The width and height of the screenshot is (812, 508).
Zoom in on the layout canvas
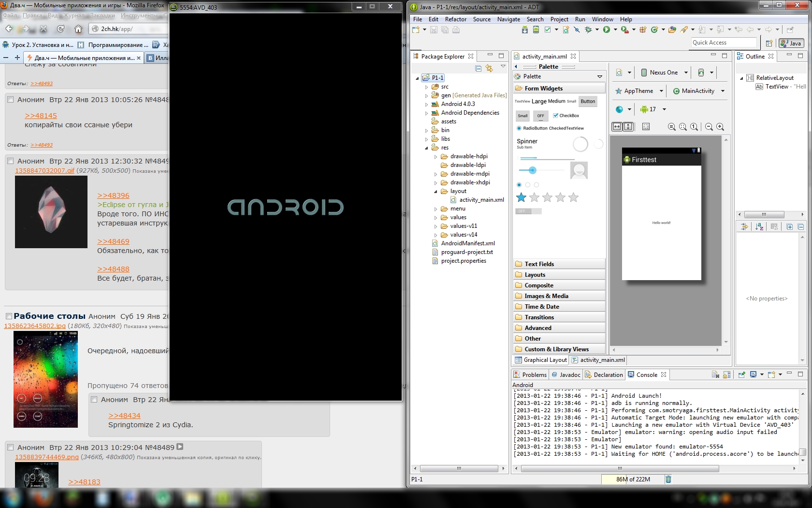(720, 127)
